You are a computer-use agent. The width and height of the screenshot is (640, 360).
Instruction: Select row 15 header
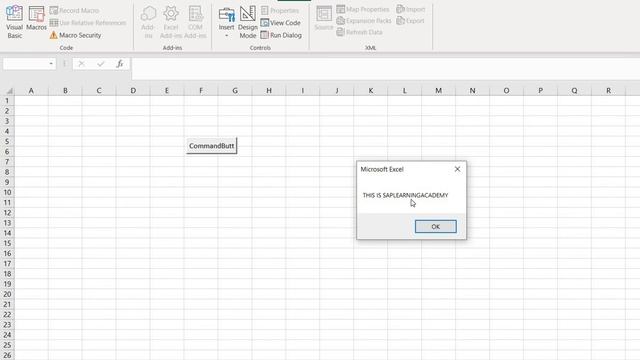point(7,243)
